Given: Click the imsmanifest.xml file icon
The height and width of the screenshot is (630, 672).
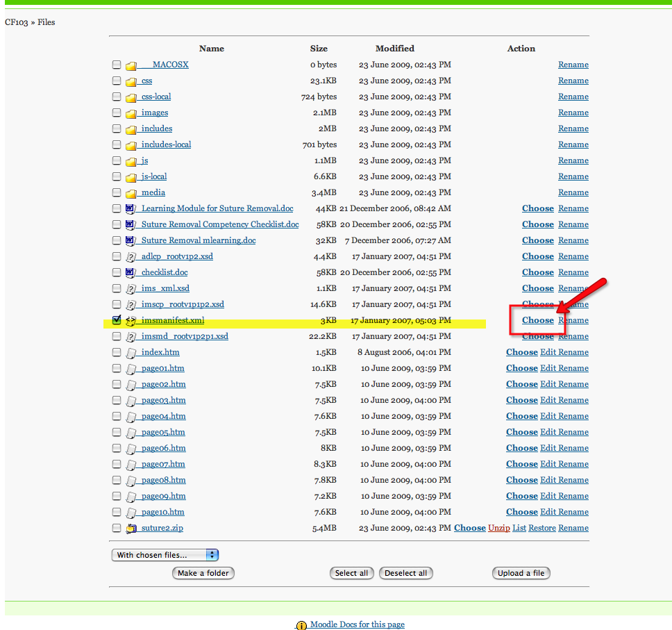Looking at the screenshot, I should pos(131,321).
